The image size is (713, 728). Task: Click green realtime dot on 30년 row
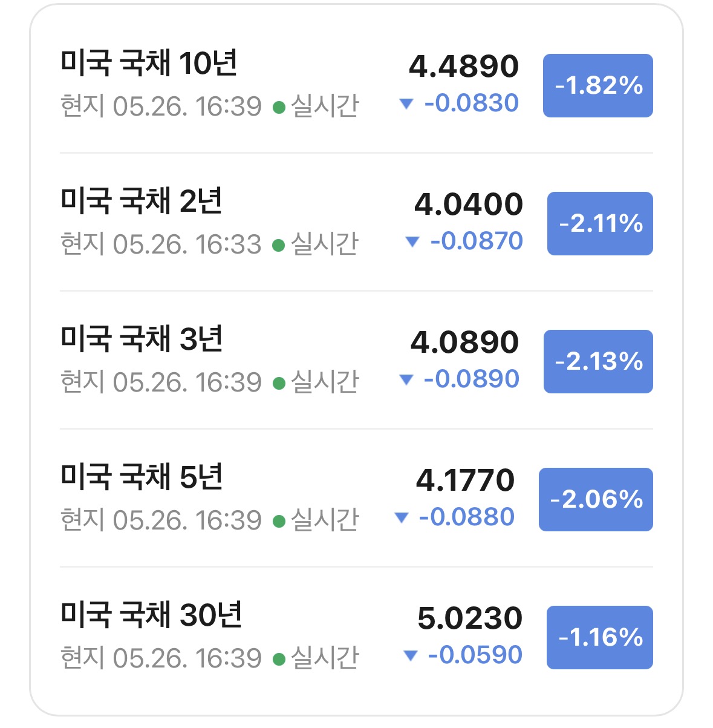click(x=279, y=660)
